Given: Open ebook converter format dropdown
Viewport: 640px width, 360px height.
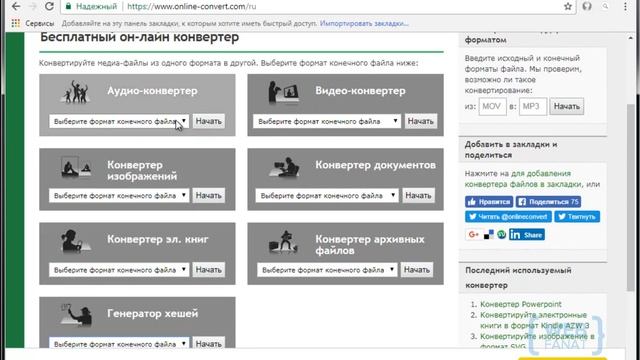Looking at the screenshot, I should point(119,270).
